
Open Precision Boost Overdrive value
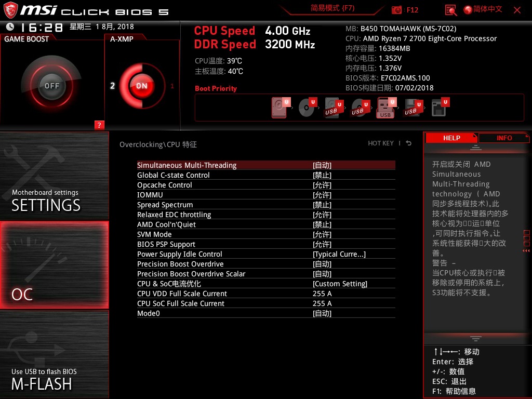coord(322,264)
